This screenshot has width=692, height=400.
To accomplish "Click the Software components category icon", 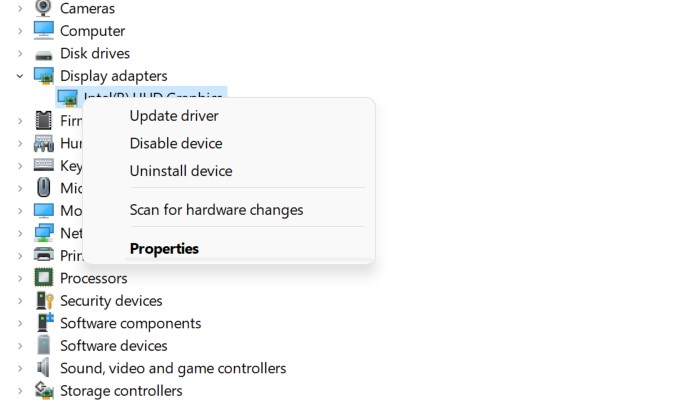I will (44, 323).
